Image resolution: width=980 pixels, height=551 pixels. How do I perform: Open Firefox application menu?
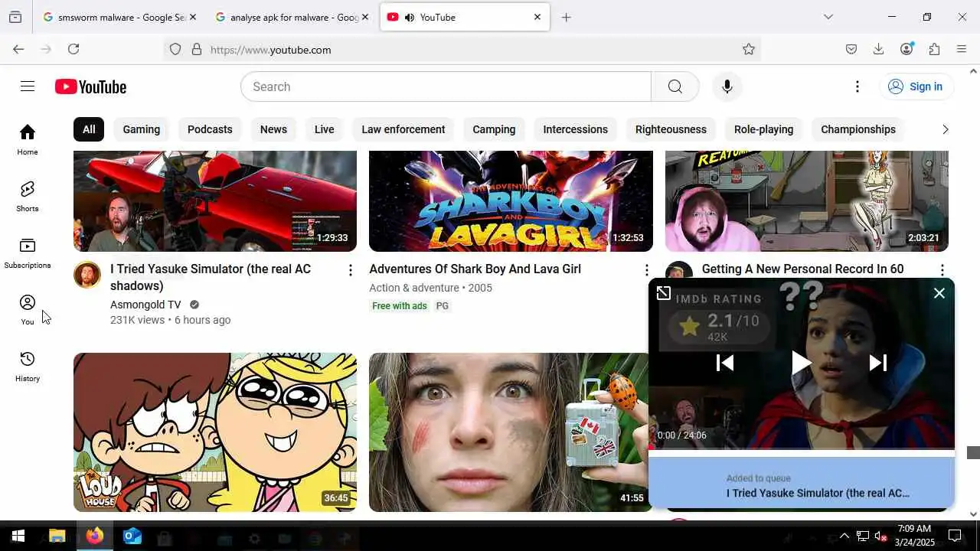pos(962,49)
